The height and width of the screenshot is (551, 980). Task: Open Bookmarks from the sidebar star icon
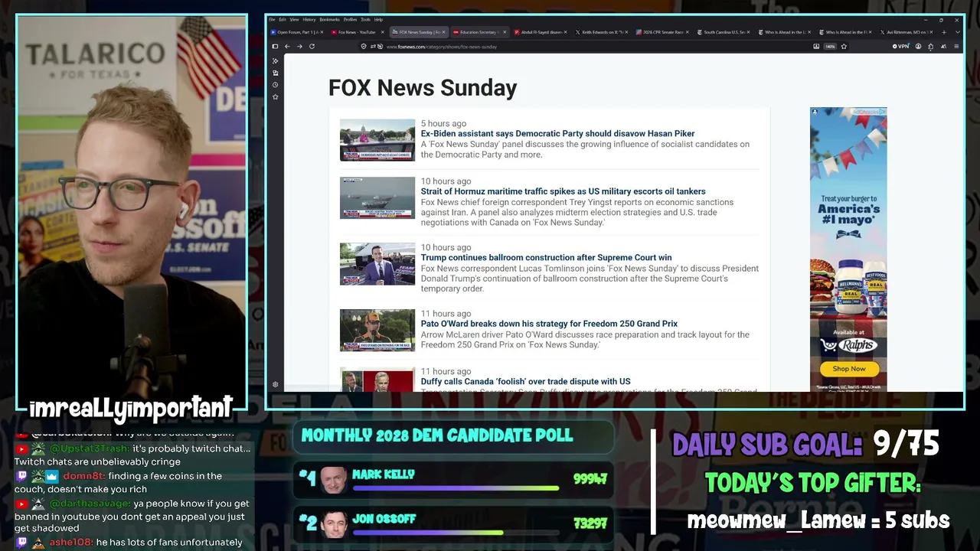[x=275, y=97]
